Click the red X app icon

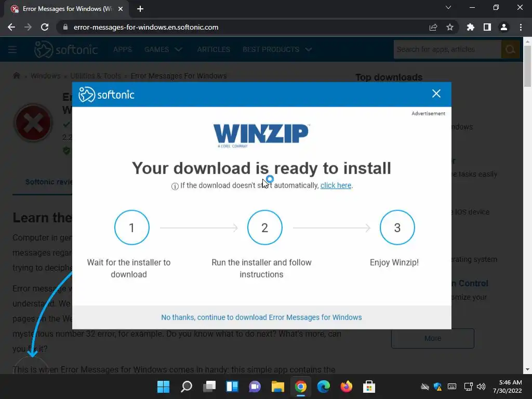[x=33, y=123]
